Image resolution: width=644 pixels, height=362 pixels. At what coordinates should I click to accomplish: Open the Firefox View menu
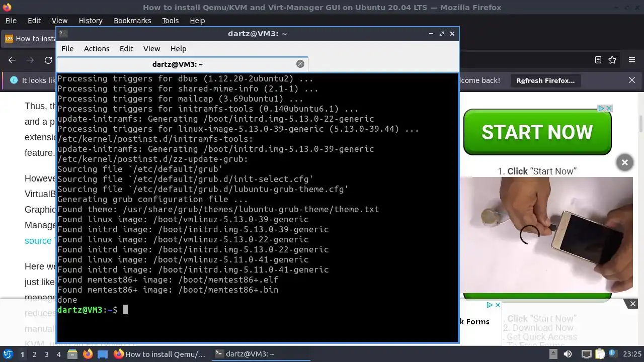coord(59,21)
